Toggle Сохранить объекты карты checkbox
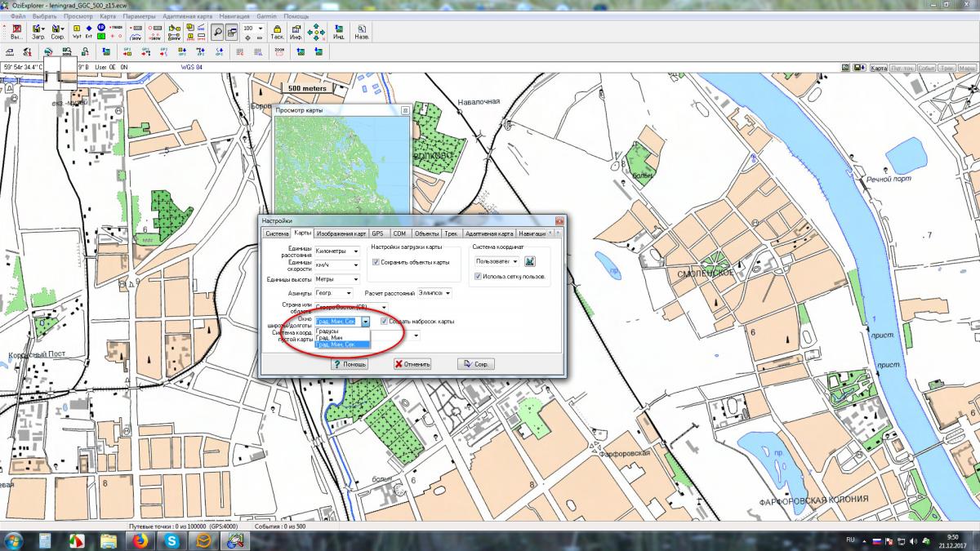Image resolution: width=980 pixels, height=551 pixels. 376,262
